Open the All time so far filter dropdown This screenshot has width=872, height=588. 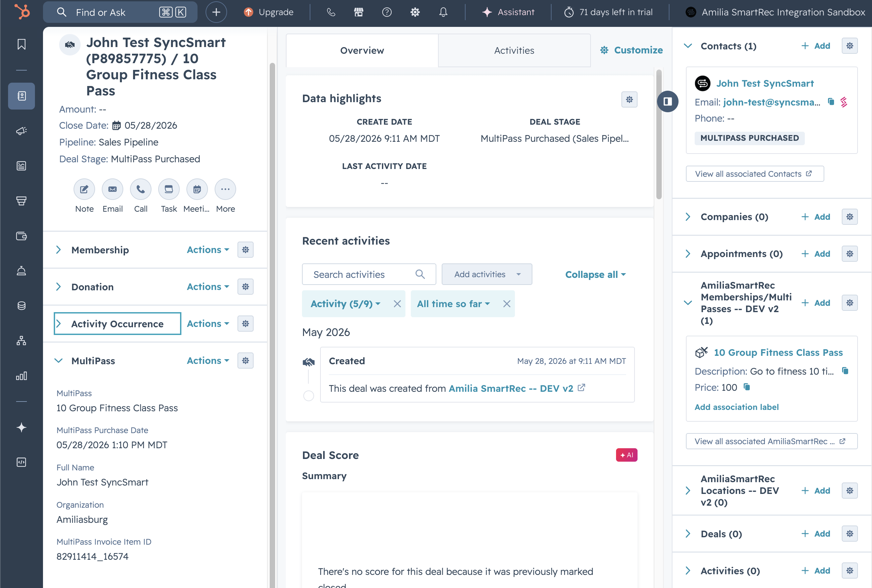click(453, 304)
